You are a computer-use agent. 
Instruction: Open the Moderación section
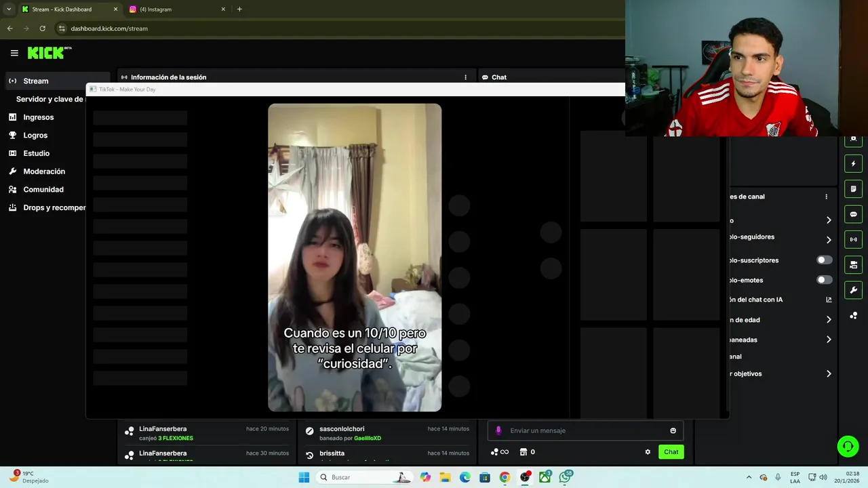(44, 171)
